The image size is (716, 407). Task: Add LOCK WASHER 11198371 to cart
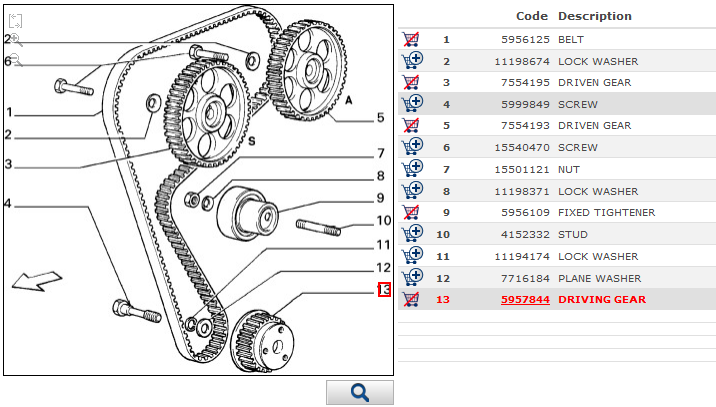point(411,190)
